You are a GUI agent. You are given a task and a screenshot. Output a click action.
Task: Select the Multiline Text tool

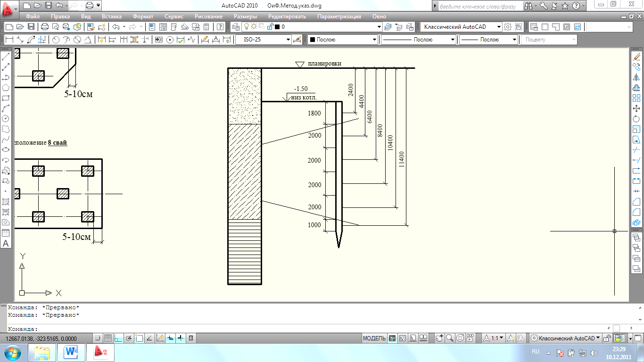coord(6,243)
